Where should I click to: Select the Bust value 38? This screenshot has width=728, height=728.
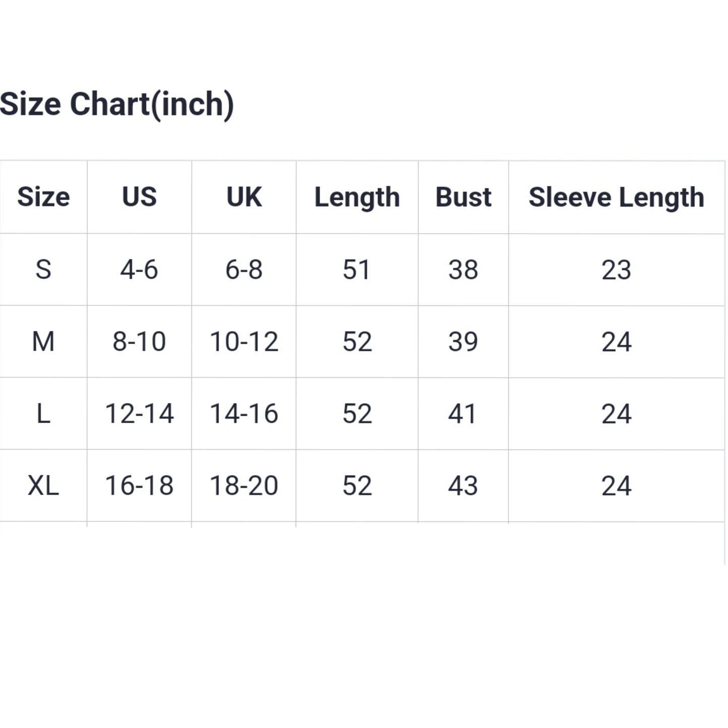463,270
